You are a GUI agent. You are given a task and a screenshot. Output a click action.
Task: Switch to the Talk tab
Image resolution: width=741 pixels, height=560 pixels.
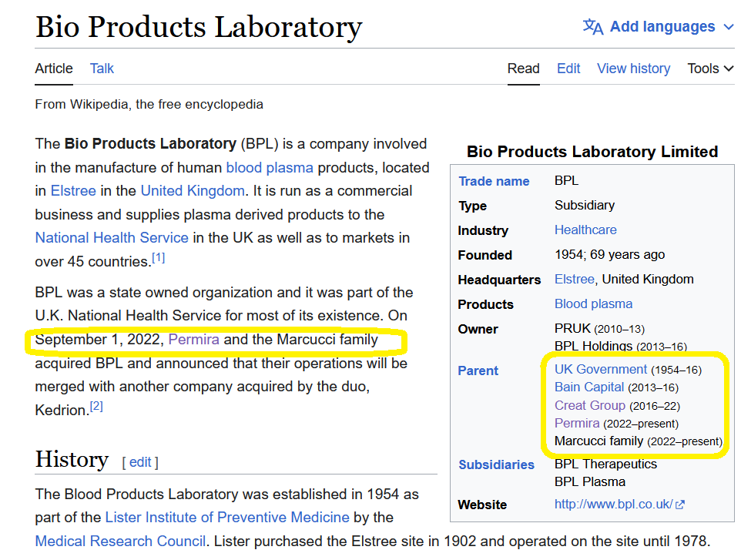pyautogui.click(x=102, y=69)
